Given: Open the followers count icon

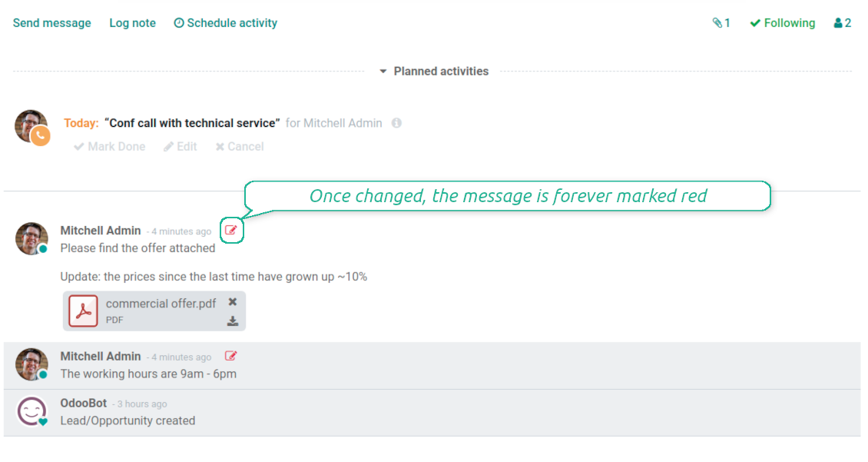Looking at the screenshot, I should (x=843, y=23).
